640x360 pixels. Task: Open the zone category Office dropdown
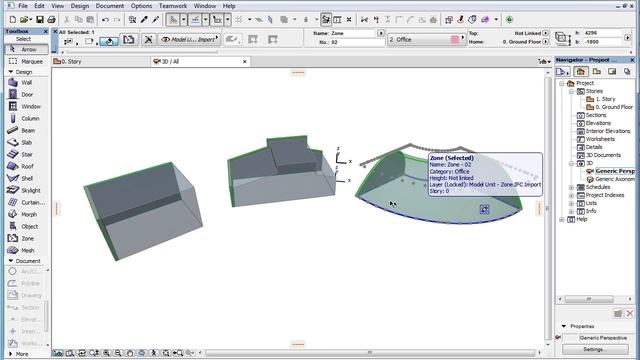(426, 40)
